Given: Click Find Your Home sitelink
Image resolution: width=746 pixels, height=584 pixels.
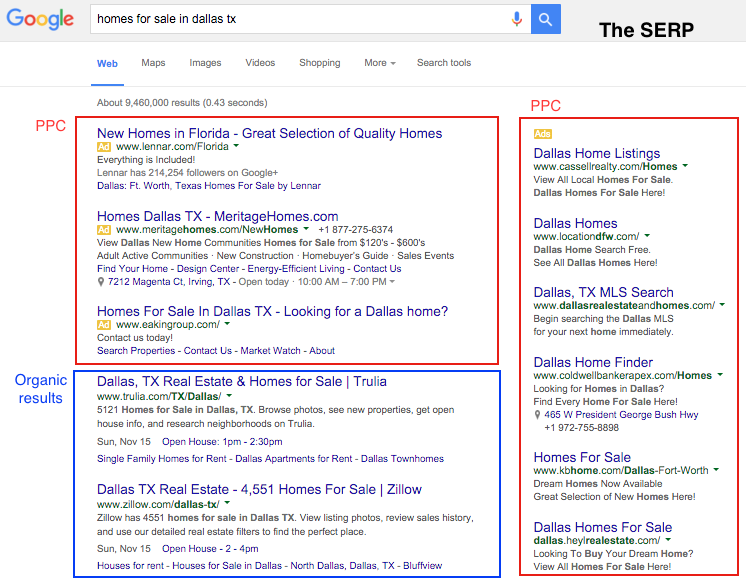Looking at the screenshot, I should point(132,269).
